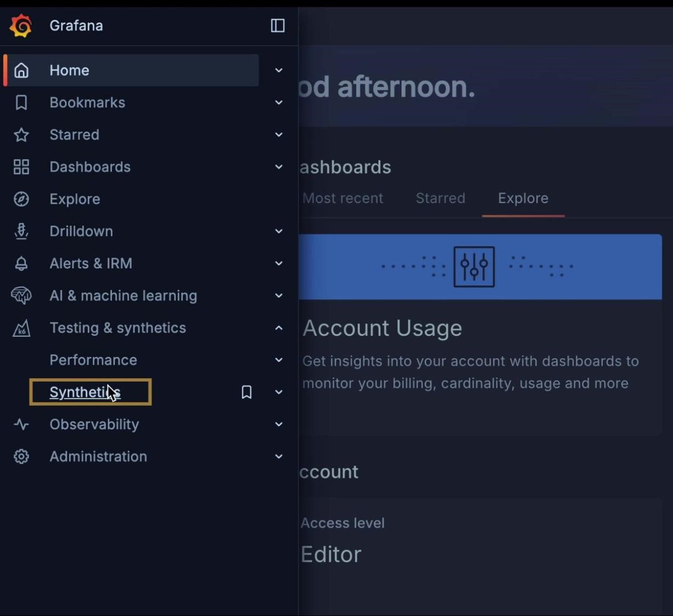This screenshot has height=616, width=673.
Task: Expand the Performance submenu chevron
Action: pos(279,360)
